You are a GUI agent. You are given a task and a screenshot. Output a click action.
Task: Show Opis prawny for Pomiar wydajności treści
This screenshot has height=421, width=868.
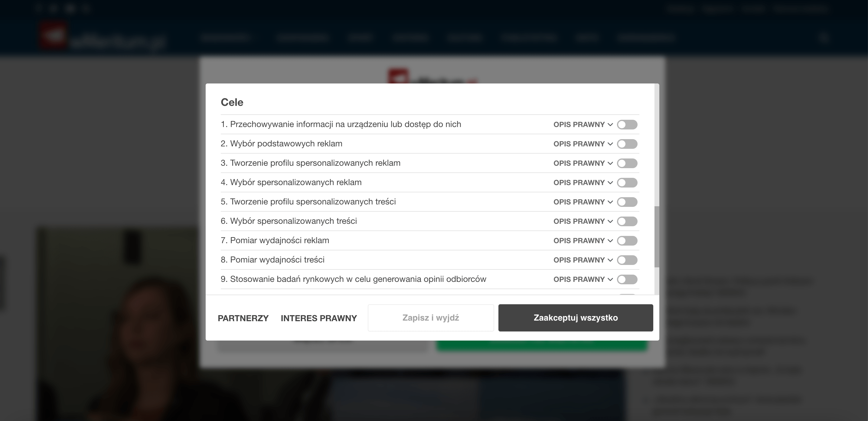582,260
